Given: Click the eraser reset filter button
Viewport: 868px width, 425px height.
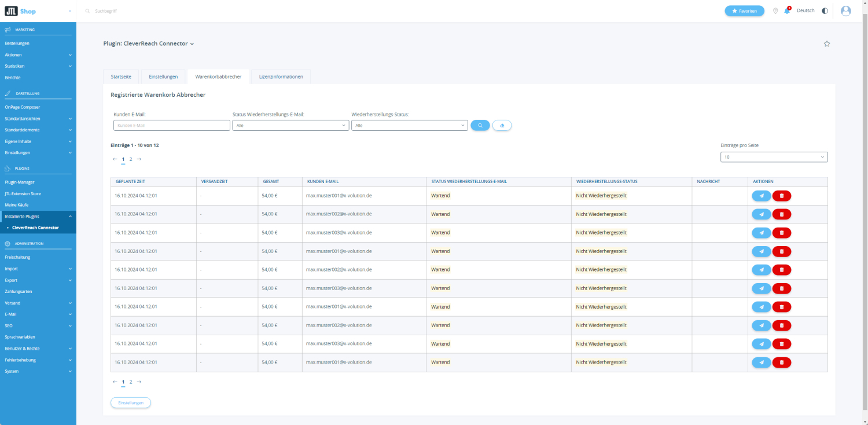Looking at the screenshot, I should [502, 126].
